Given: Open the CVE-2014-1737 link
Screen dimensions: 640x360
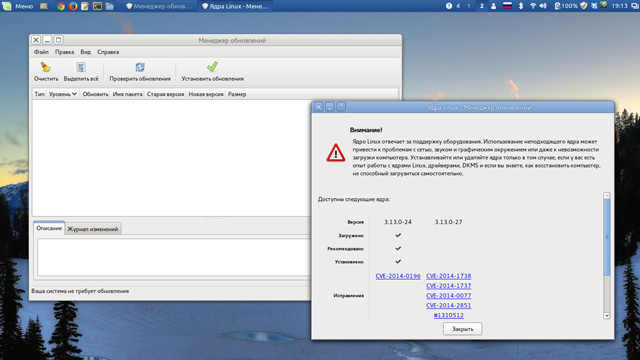Looking at the screenshot, I should tap(449, 286).
